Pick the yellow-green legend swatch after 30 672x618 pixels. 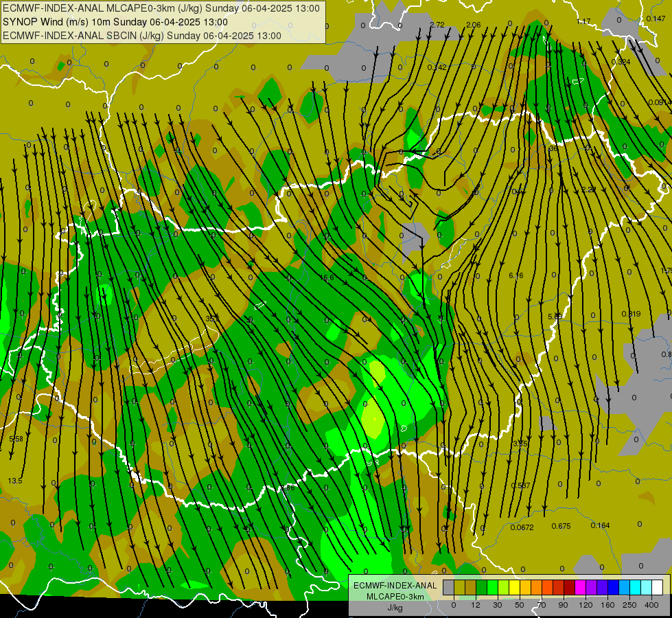point(504,587)
